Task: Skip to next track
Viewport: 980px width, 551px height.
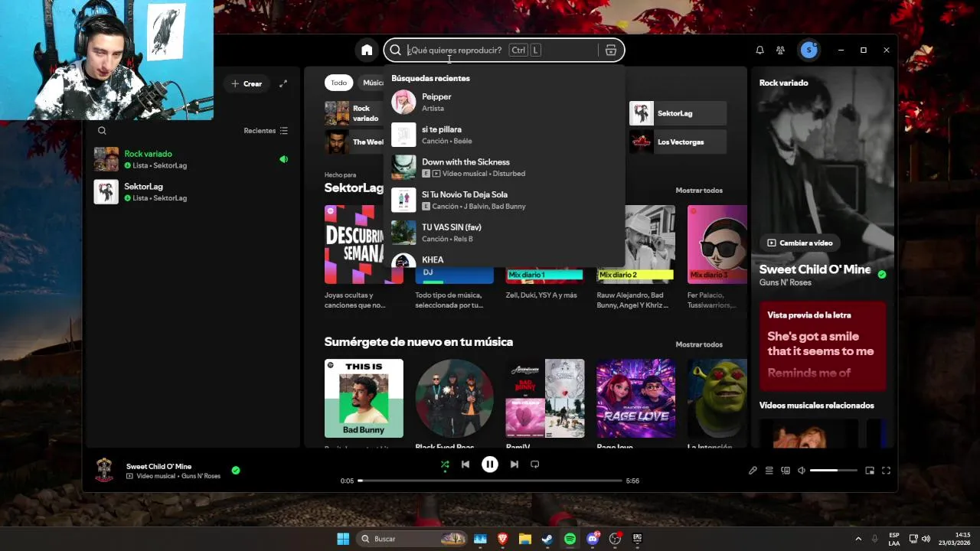Action: [514, 464]
